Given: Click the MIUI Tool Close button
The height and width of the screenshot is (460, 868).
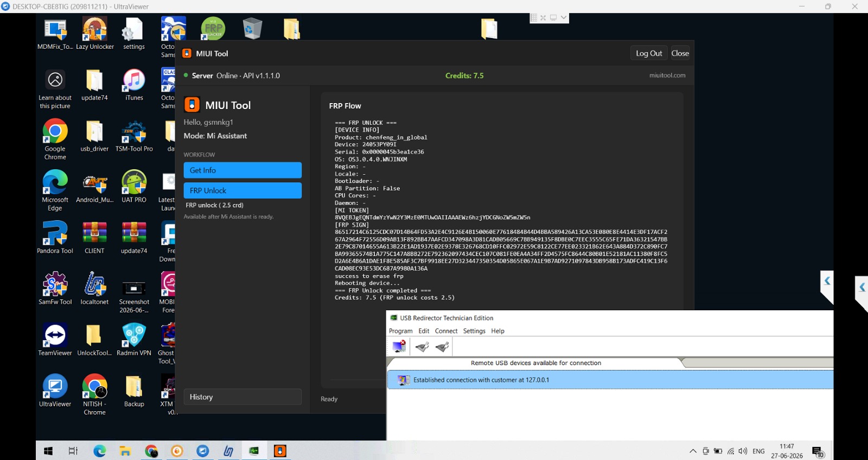Looking at the screenshot, I should pos(680,53).
